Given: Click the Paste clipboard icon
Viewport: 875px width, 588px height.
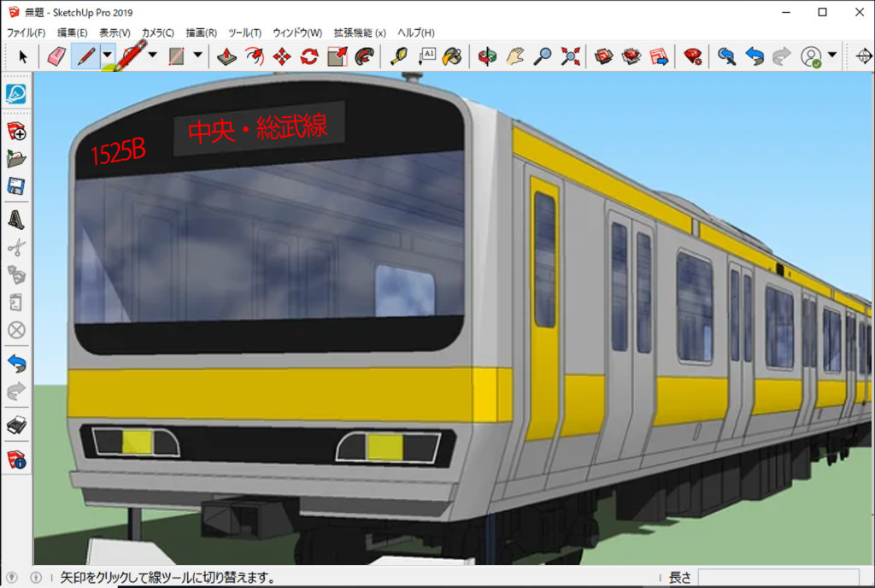Looking at the screenshot, I should click(16, 303).
